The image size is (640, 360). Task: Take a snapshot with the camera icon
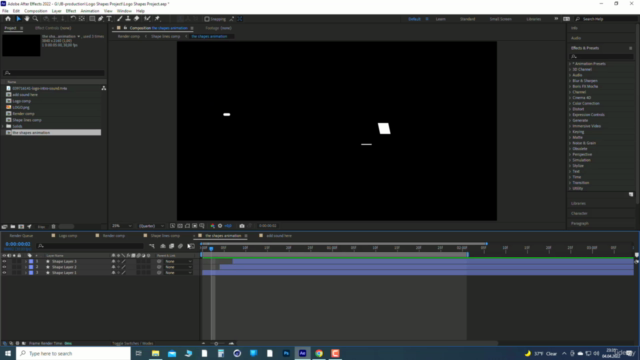point(242,226)
